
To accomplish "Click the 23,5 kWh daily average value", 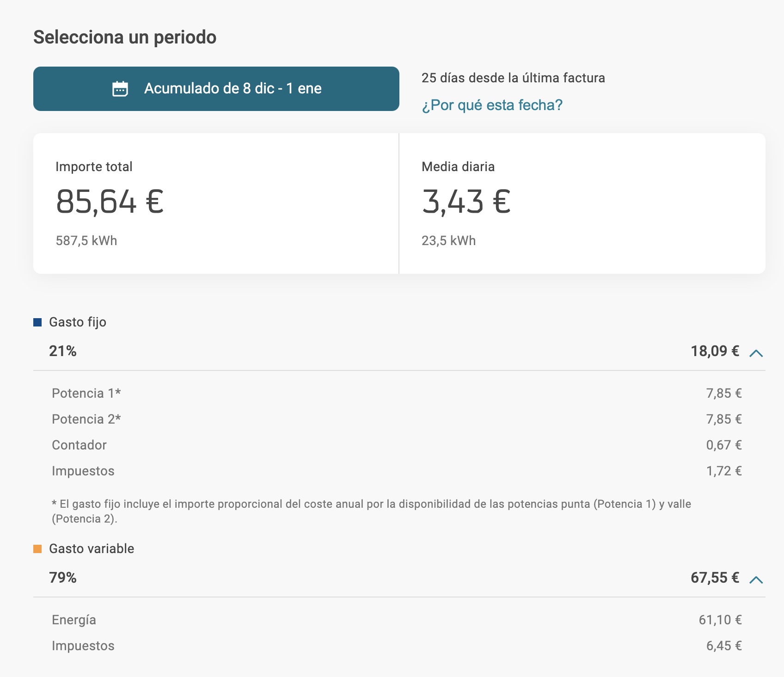I will pyautogui.click(x=448, y=240).
